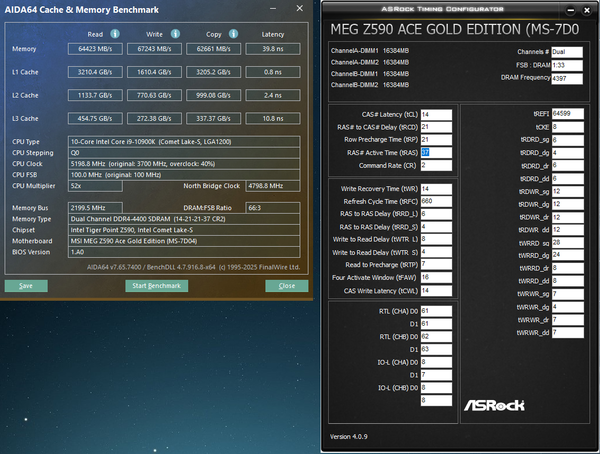Click the CPU Type 10-Core Intel Core i9-10900K field

pyautogui.click(x=184, y=142)
